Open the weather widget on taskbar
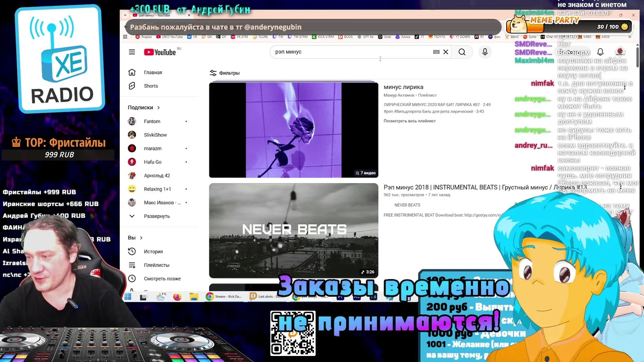644x362 pixels. point(161,297)
